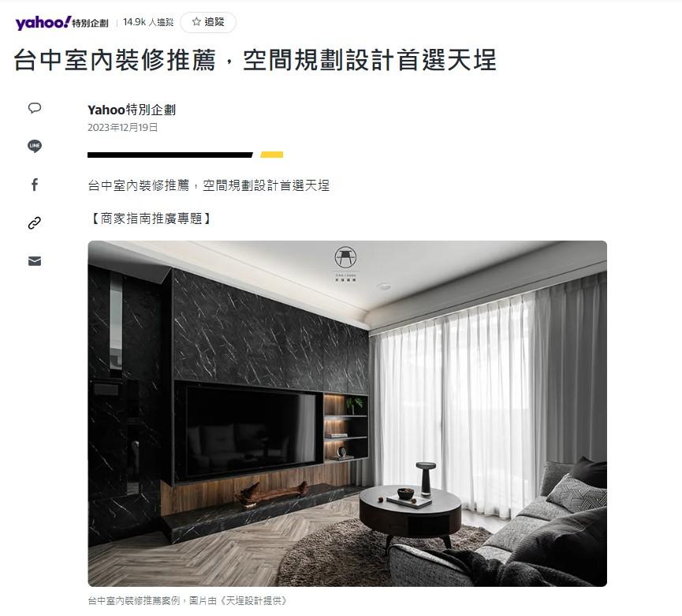Image resolution: width=682 pixels, height=616 pixels.
Task: Click the photo caption 天埕設計提供
Action: pos(254,601)
